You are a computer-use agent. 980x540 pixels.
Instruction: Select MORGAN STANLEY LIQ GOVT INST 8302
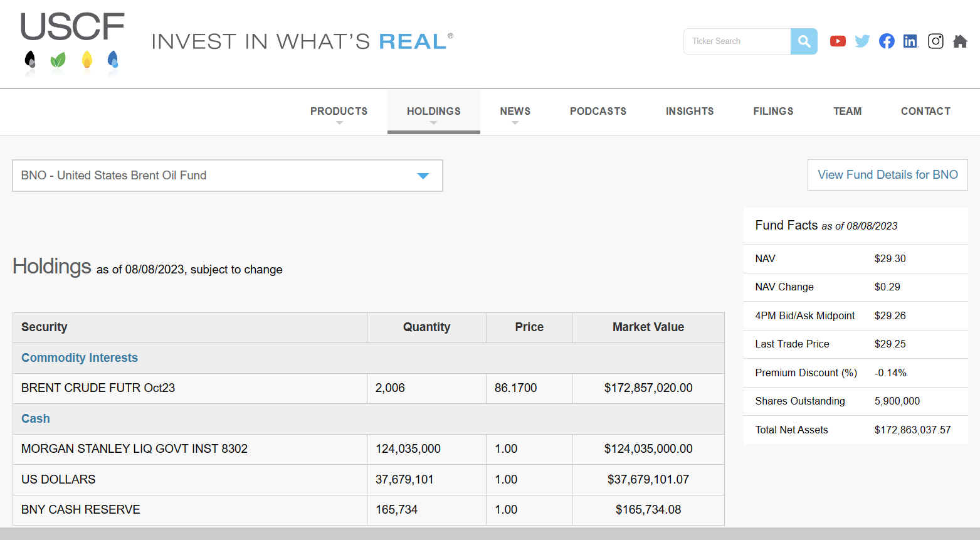click(x=134, y=449)
